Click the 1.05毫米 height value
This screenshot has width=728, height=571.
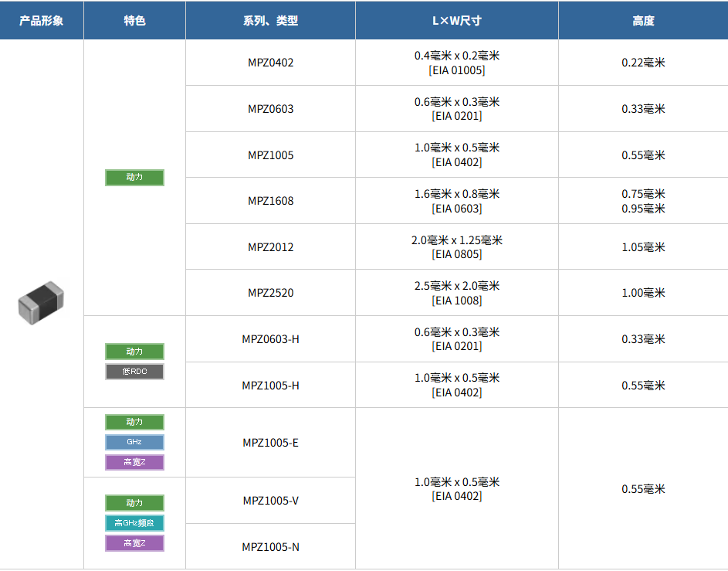point(644,247)
